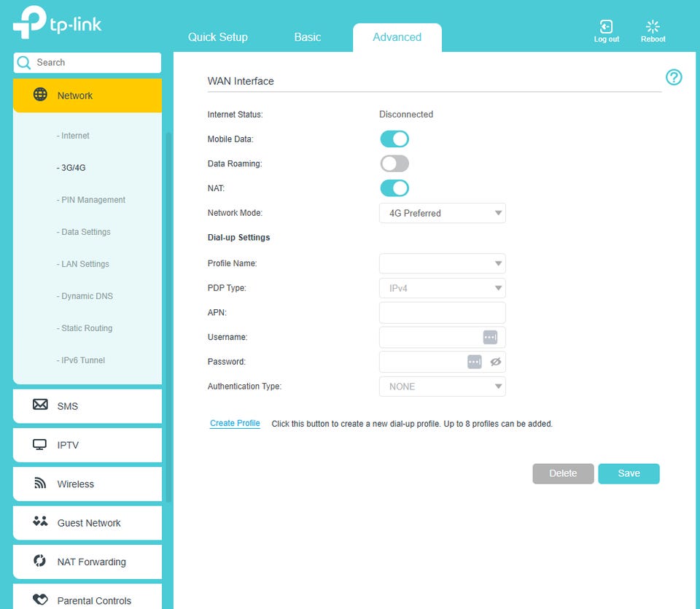Click the sidebar vertical scrollbar
700x609 pixels.
pos(168,317)
